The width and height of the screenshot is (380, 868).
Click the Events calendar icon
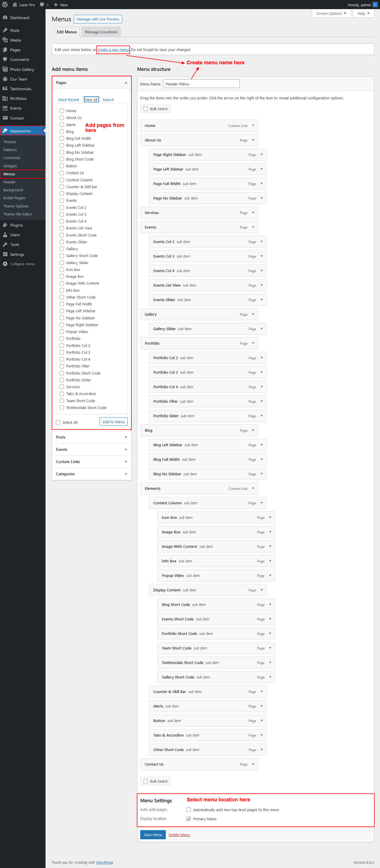(x=5, y=108)
